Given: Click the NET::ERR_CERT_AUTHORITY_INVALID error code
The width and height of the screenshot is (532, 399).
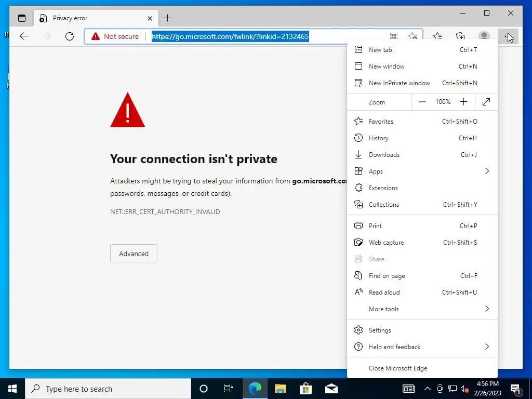Looking at the screenshot, I should point(165,212).
